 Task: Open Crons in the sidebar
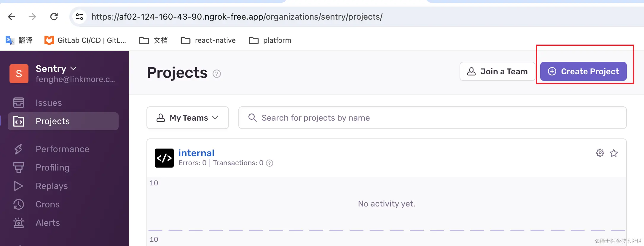pos(63,204)
